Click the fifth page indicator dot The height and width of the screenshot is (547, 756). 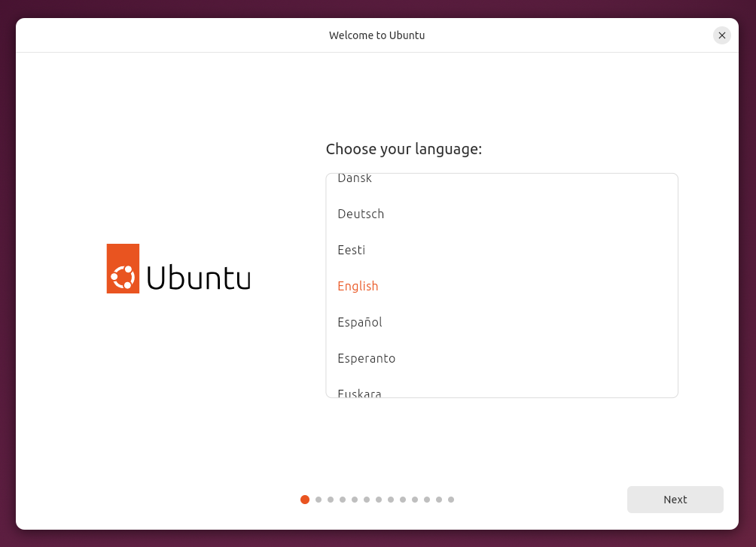pos(354,499)
